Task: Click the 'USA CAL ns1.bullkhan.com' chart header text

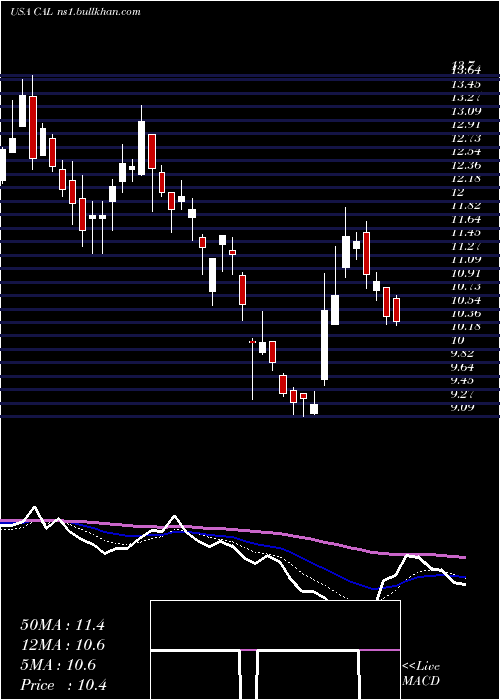Action: click(x=75, y=12)
